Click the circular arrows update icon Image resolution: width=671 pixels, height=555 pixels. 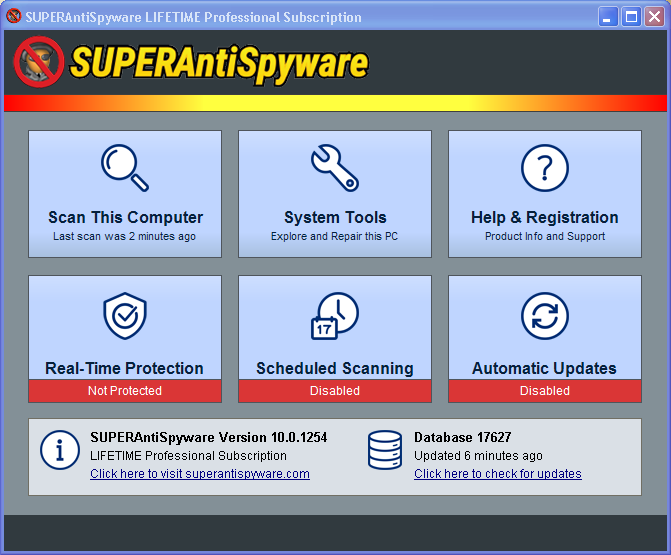(x=545, y=316)
